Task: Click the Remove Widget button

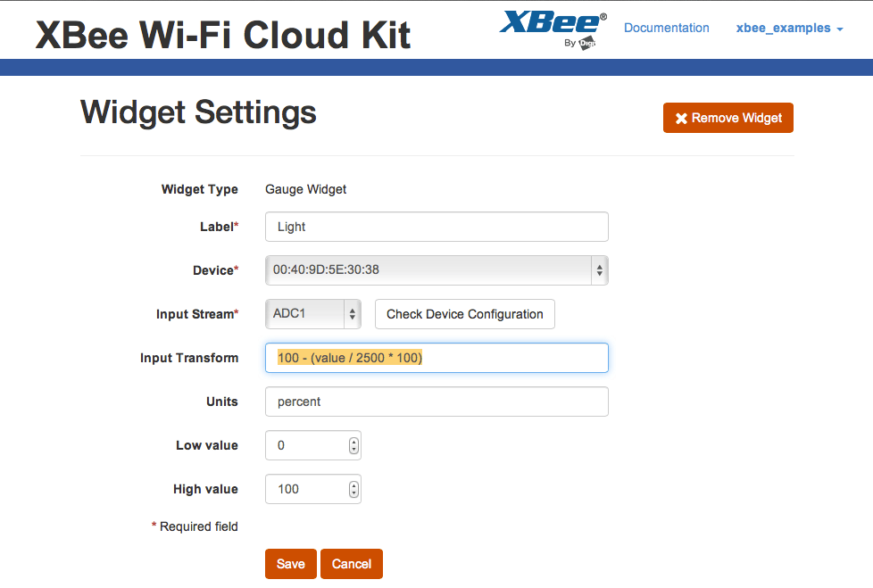Action: [728, 118]
